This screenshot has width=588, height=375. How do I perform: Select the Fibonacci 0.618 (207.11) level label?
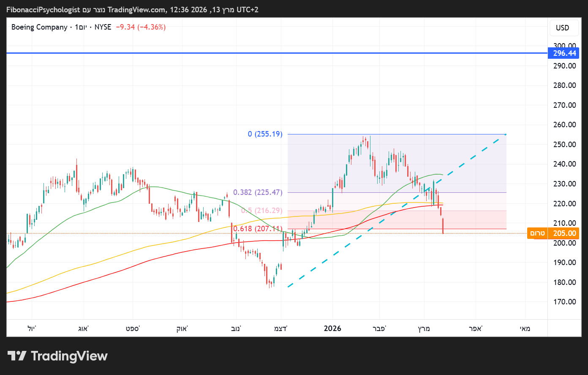(x=258, y=229)
